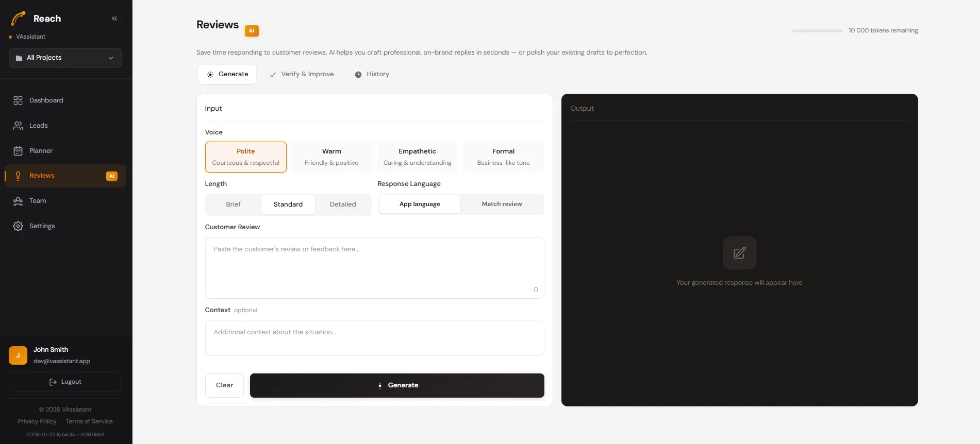
Task: Click the Reviews lightbulb icon
Action: 18,176
